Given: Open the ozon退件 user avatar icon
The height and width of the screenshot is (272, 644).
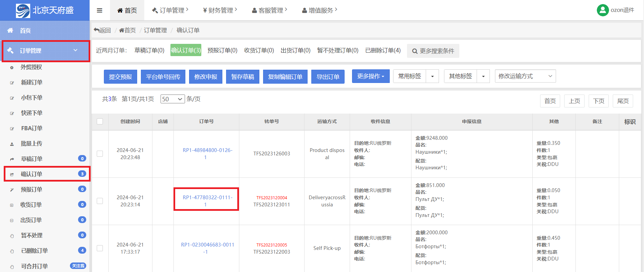Looking at the screenshot, I should (x=603, y=10).
